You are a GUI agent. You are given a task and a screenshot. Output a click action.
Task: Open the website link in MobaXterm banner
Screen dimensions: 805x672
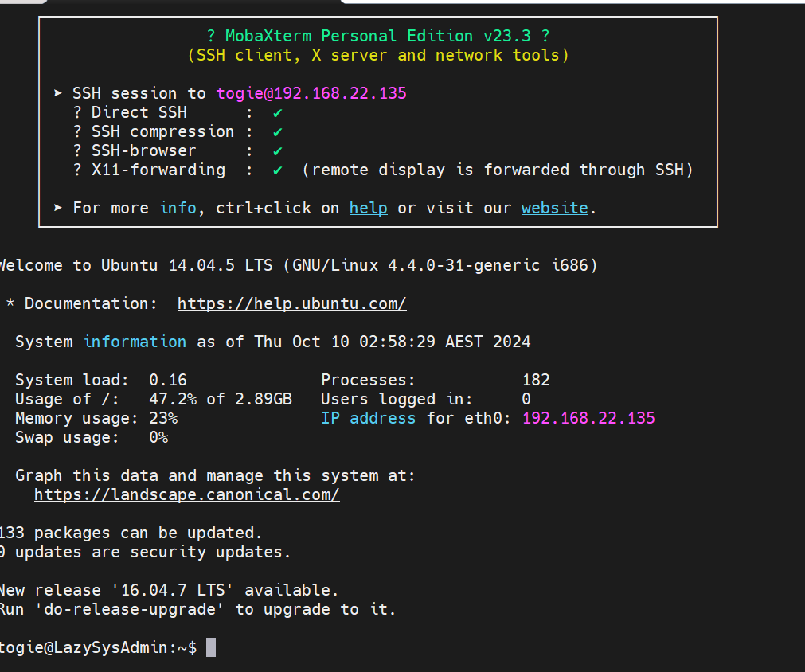[554, 208]
